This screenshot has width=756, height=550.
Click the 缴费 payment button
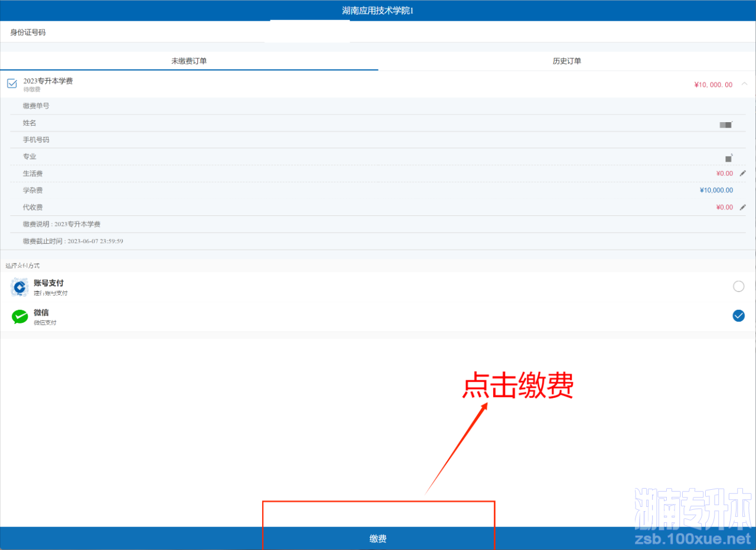point(378,538)
